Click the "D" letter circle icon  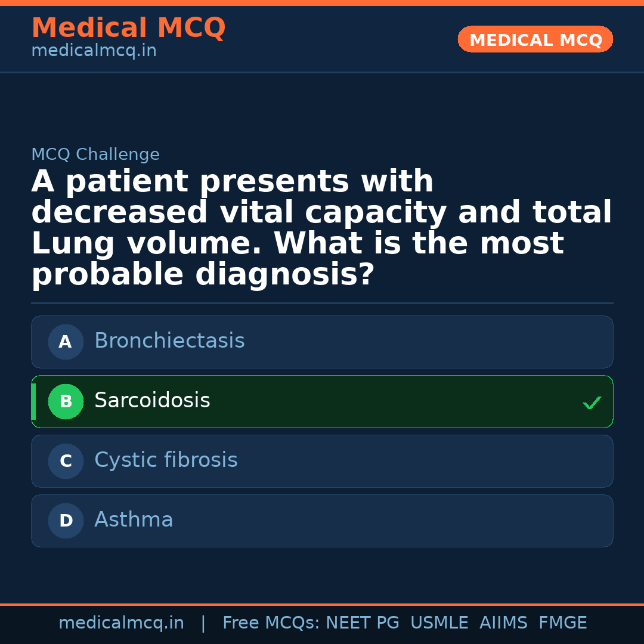pos(66,521)
